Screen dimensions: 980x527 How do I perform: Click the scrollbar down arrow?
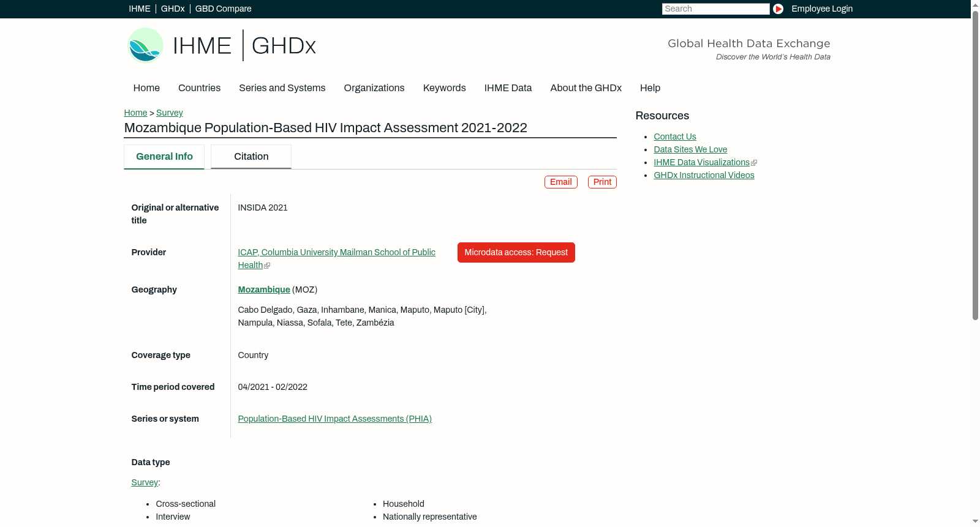coord(975,521)
